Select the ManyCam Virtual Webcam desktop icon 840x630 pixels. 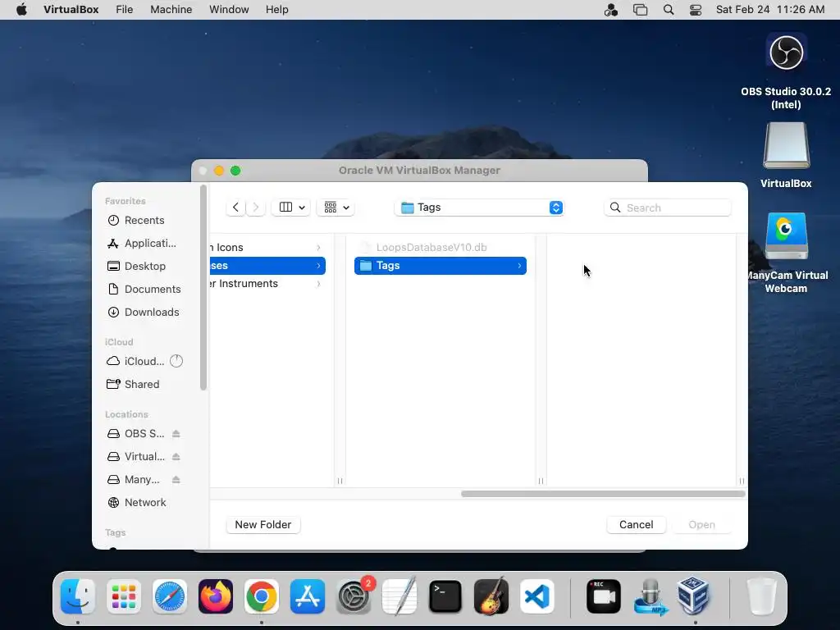tap(786, 253)
